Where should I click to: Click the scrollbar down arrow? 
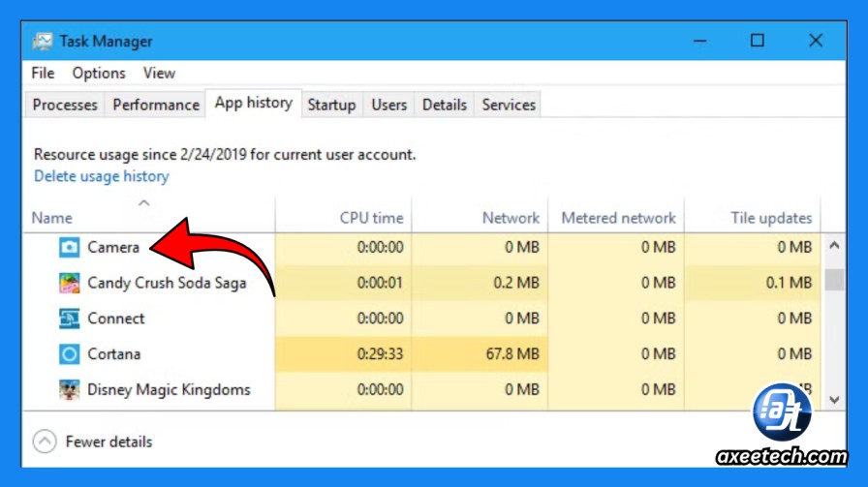[x=834, y=400]
